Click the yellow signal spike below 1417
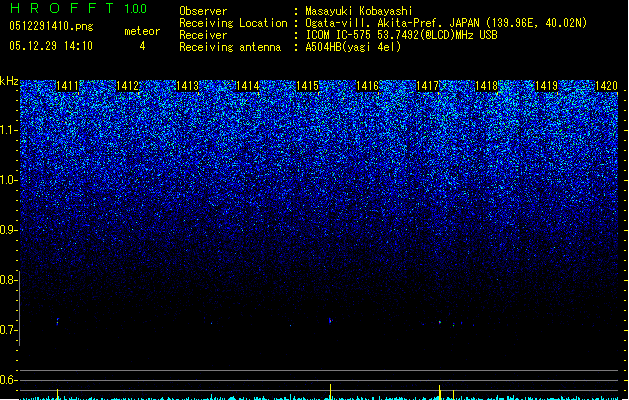The height and width of the screenshot is (400, 629). pos(440,392)
